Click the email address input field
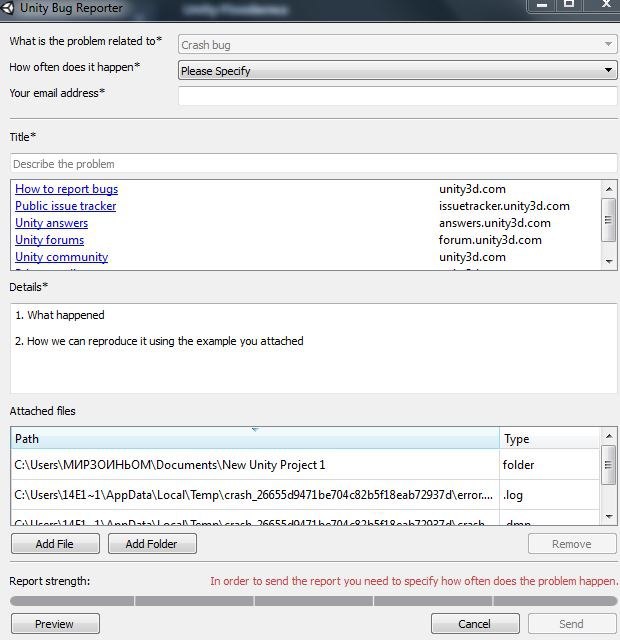 pos(397,96)
